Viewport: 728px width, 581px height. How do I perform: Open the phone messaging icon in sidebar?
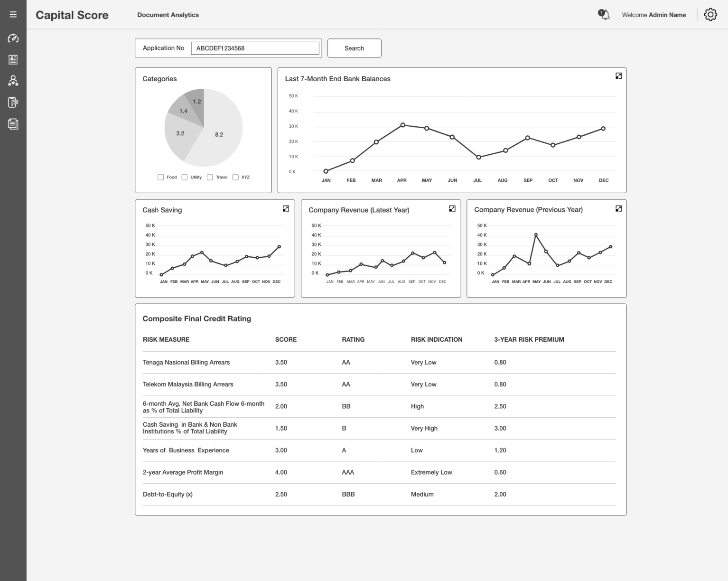coord(13,102)
